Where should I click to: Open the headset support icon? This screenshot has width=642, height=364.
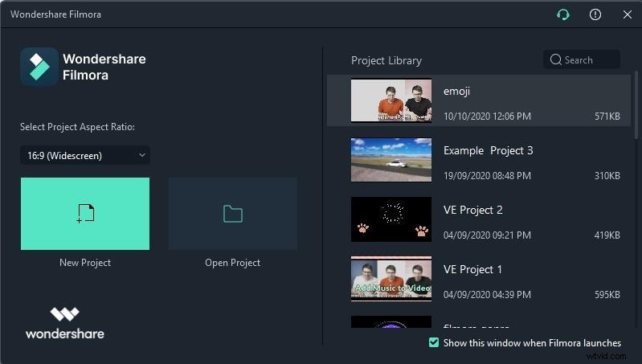click(x=563, y=14)
